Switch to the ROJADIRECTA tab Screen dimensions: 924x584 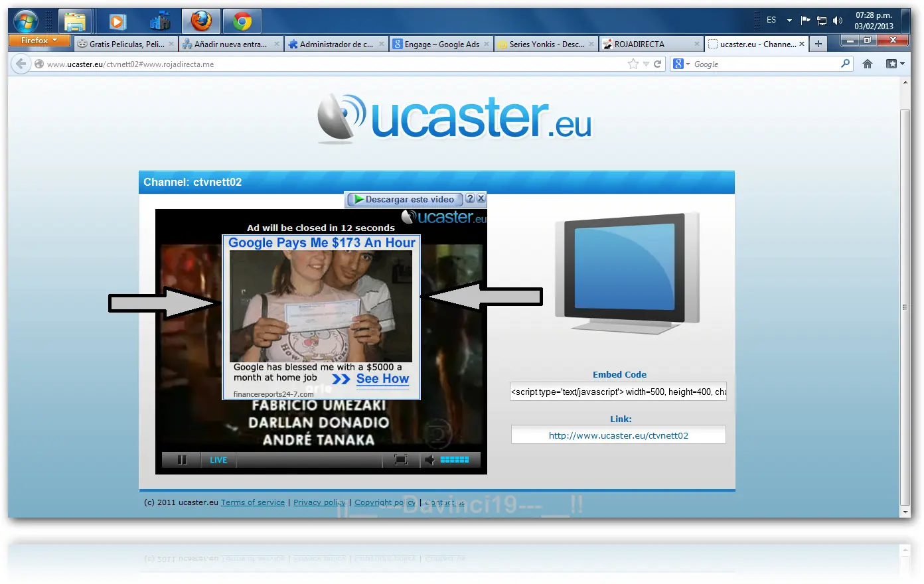pyautogui.click(x=651, y=44)
